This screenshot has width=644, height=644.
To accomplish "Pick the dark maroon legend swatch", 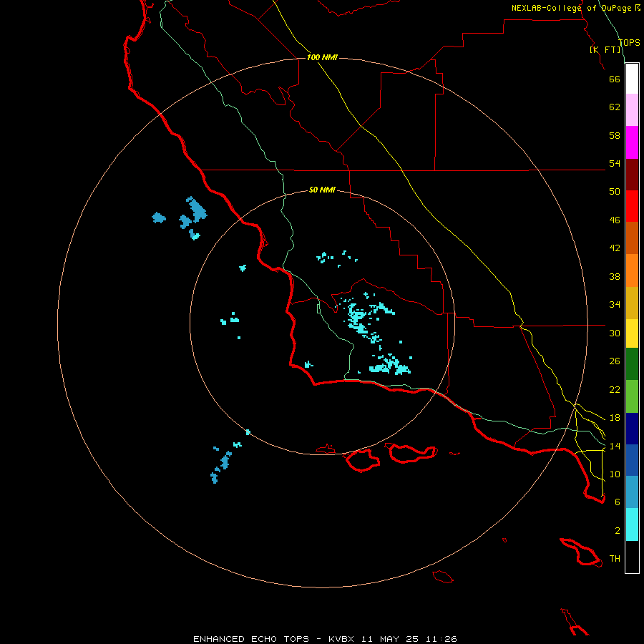I will coord(632,175).
